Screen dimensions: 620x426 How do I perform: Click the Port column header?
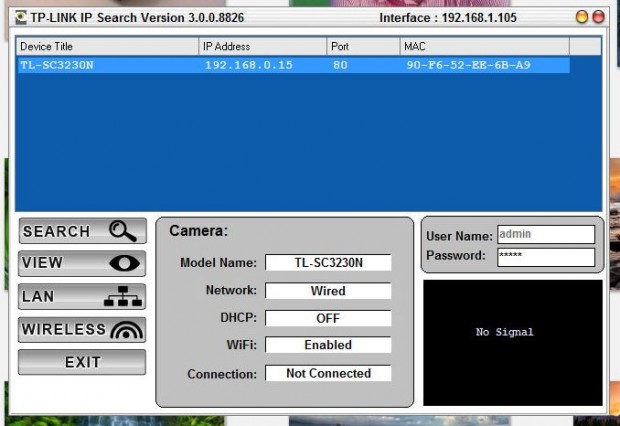tap(362, 47)
